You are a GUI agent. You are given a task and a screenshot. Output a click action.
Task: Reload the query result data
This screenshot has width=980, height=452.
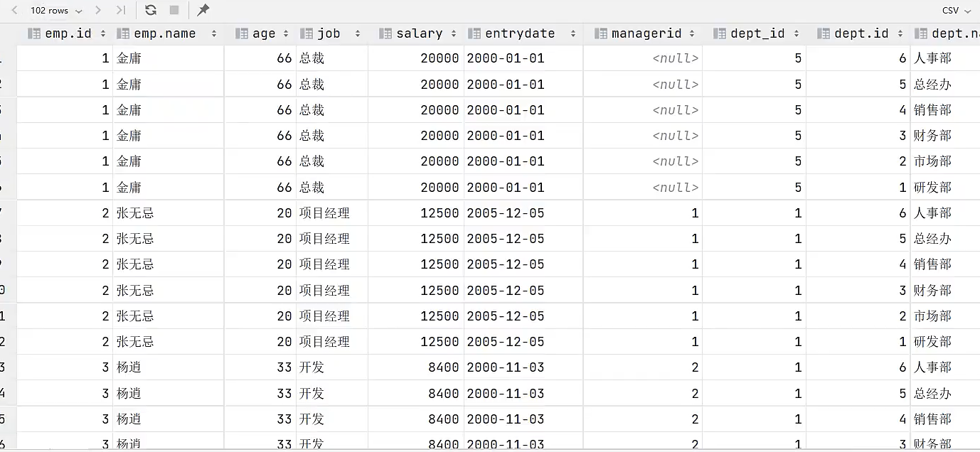pyautogui.click(x=151, y=11)
